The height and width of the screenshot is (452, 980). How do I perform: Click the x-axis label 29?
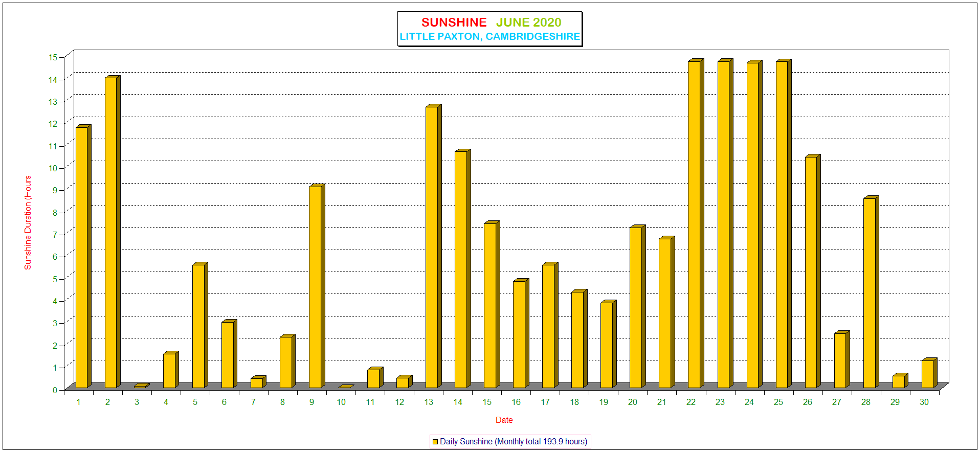click(x=895, y=402)
